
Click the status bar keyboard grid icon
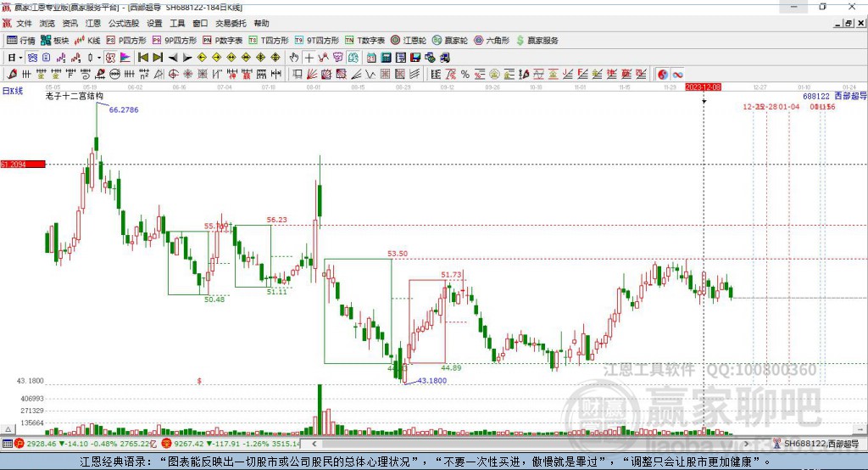7,444
